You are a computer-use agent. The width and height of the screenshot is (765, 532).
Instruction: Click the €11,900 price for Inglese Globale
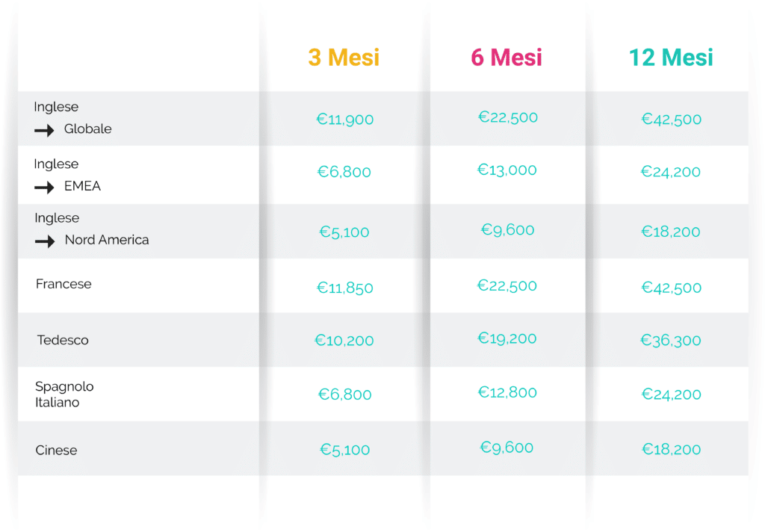[345, 120]
